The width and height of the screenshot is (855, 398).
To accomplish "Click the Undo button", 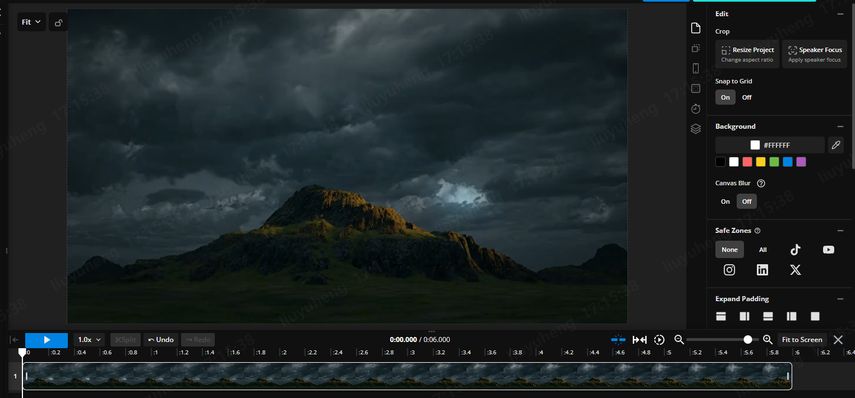I will click(161, 340).
